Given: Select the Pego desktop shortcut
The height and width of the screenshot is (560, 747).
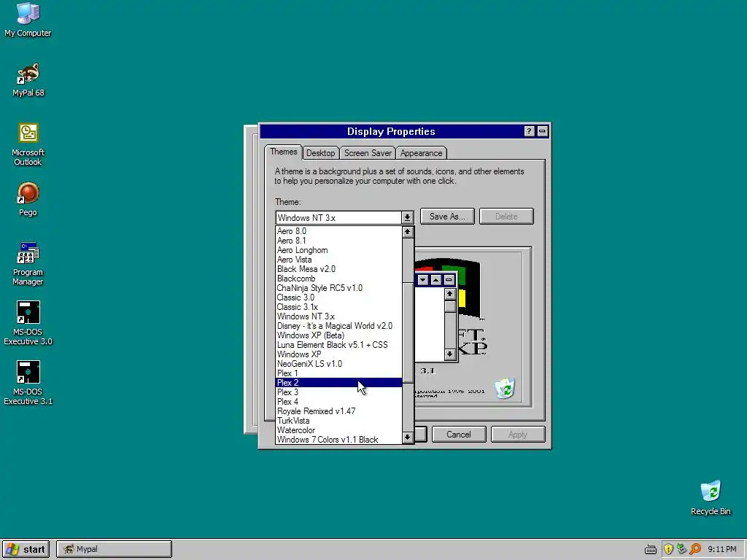Looking at the screenshot, I should 28,199.
